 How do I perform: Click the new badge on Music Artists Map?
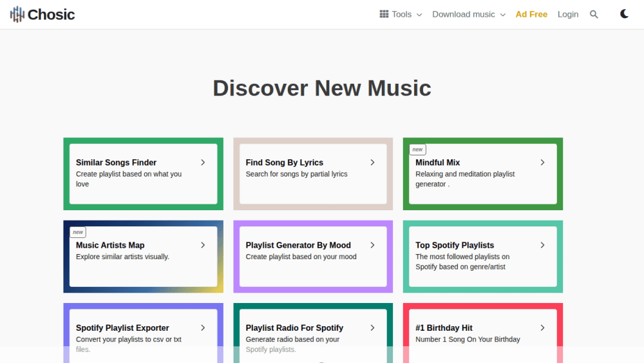click(78, 232)
